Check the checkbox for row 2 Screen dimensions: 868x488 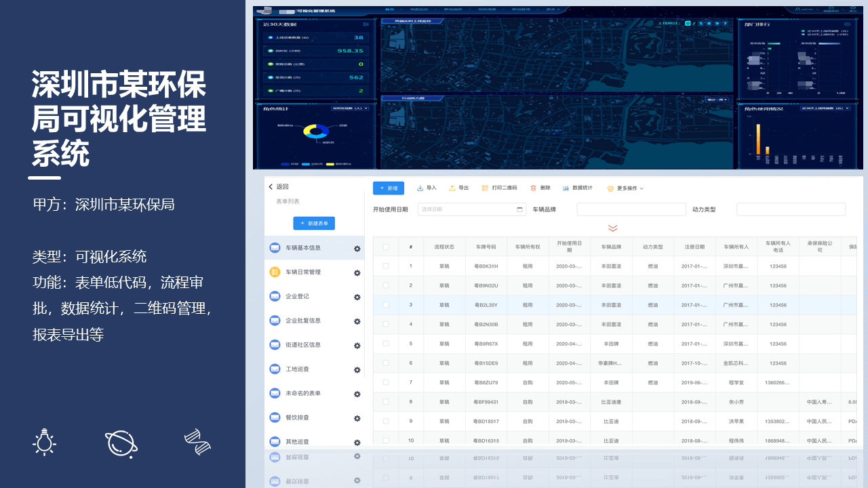coord(386,285)
